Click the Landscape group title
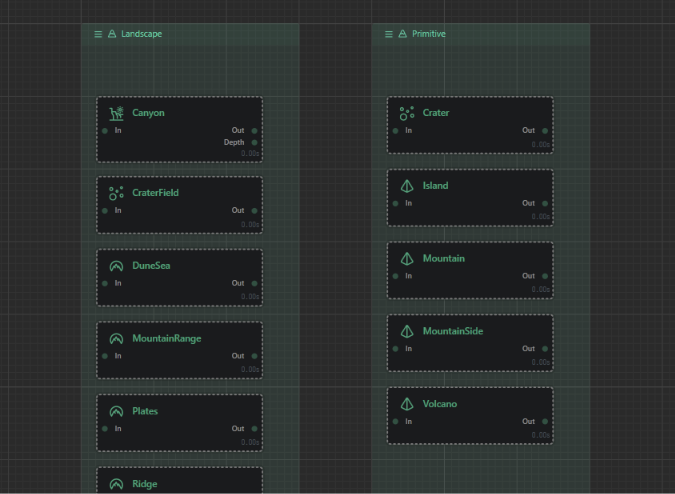The image size is (675, 494). click(142, 34)
